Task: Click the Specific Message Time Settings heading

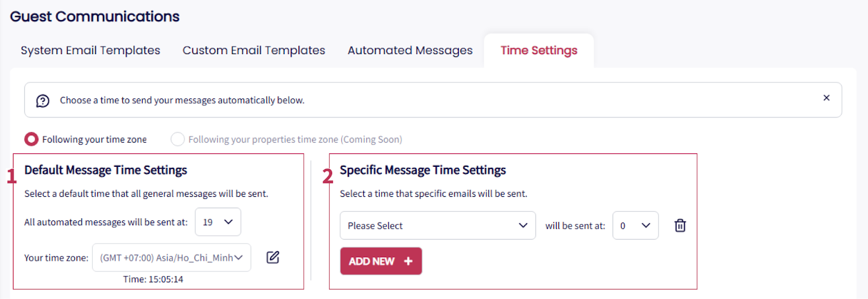Action: 423,170
